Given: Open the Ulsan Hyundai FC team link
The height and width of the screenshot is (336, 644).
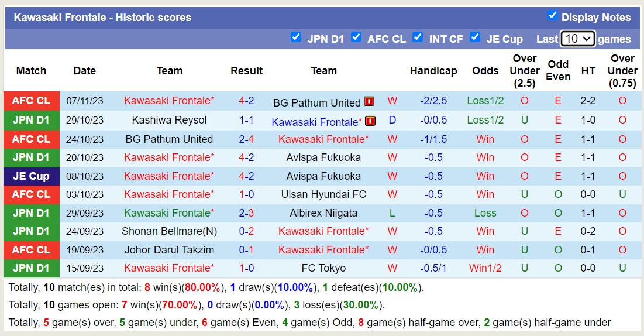Looking at the screenshot, I should click(x=323, y=194).
